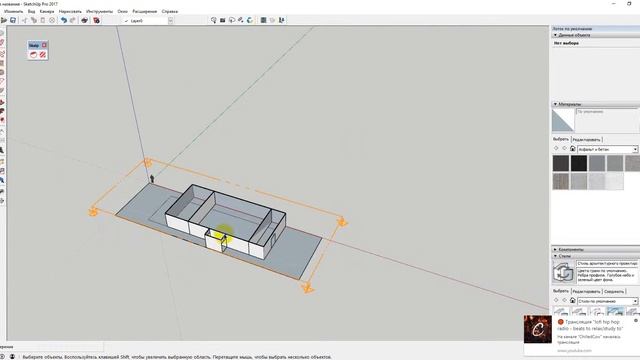640x360 pixels.
Task: Click the first icon right of layer box
Action: tap(213, 20)
